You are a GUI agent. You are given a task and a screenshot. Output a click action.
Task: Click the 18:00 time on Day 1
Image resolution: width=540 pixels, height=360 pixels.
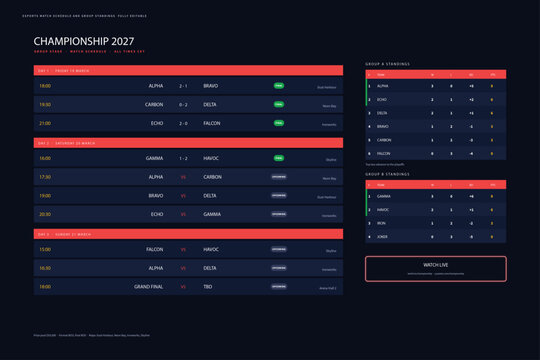[x=45, y=86]
